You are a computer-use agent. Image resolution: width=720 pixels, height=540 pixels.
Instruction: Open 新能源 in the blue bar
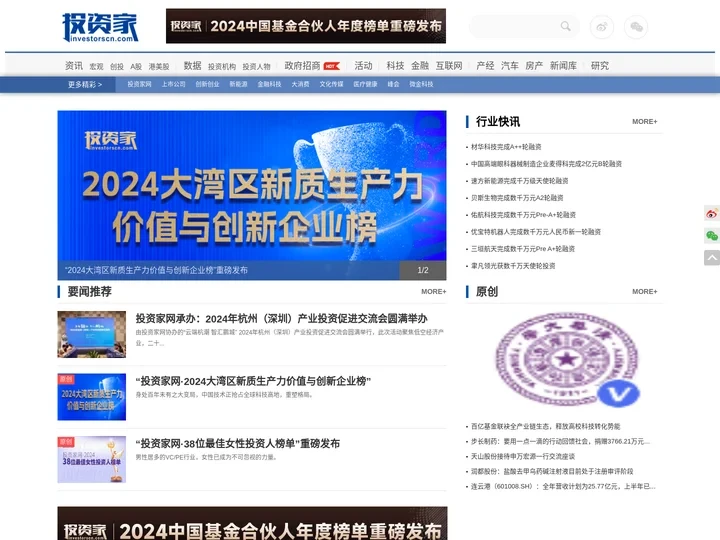pos(238,84)
